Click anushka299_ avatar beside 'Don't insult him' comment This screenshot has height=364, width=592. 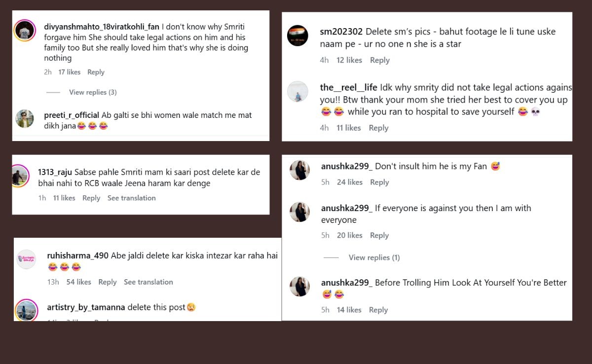click(x=299, y=170)
